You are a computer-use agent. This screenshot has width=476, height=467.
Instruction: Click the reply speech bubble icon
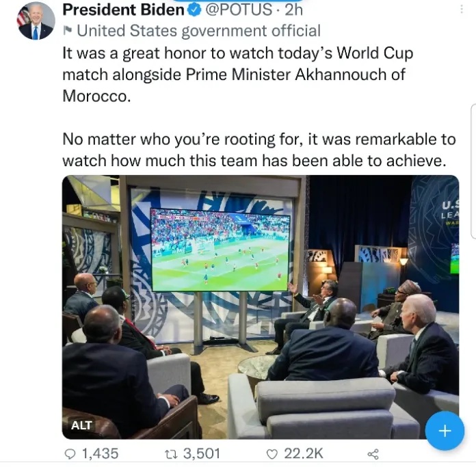(68, 453)
